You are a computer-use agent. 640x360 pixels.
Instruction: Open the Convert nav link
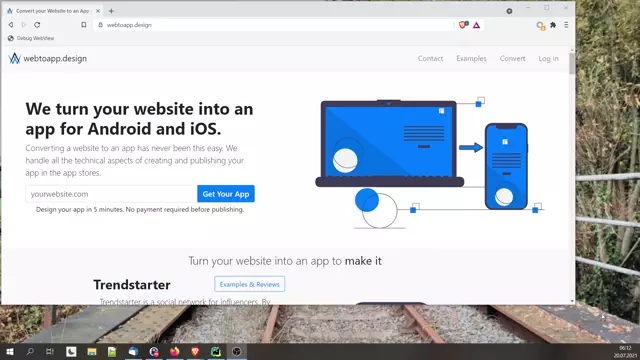[512, 58]
